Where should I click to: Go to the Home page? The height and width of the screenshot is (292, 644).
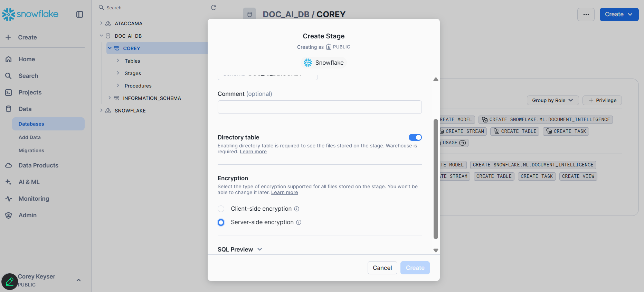click(x=27, y=59)
